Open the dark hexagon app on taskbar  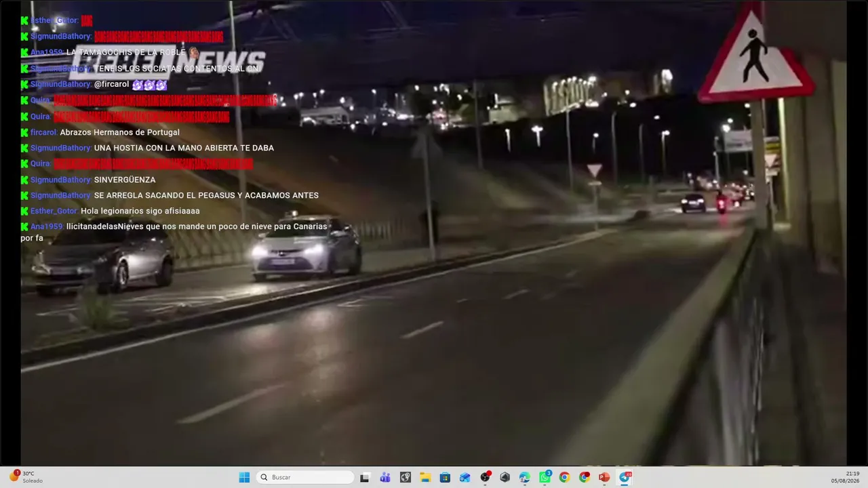(x=505, y=477)
